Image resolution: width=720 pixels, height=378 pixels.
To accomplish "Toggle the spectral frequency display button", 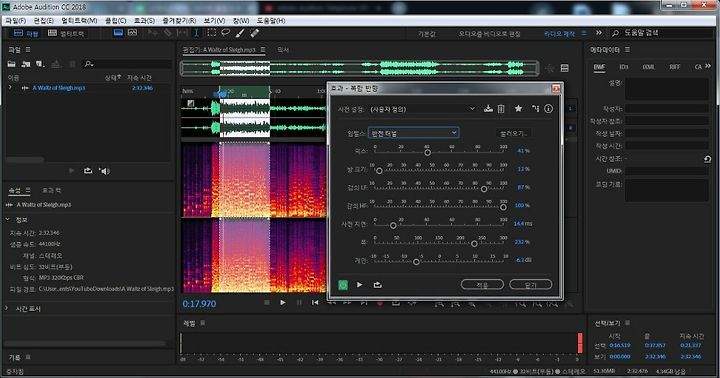I will pyautogui.click(x=118, y=33).
